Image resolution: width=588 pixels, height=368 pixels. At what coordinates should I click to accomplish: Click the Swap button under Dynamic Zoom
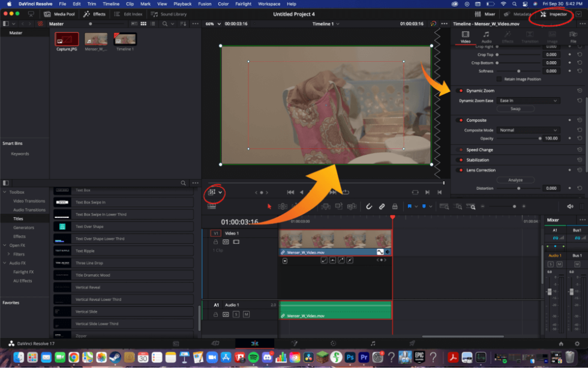coord(516,109)
